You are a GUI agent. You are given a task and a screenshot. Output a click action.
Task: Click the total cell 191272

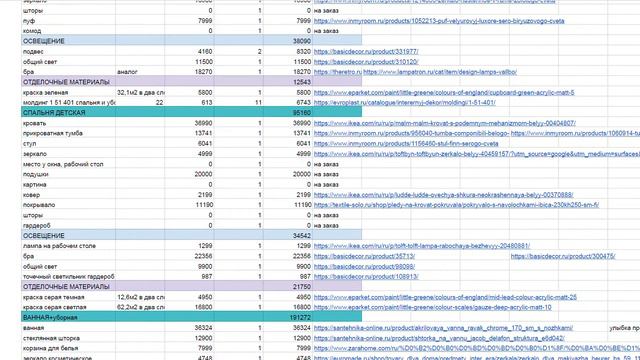tap(288, 318)
